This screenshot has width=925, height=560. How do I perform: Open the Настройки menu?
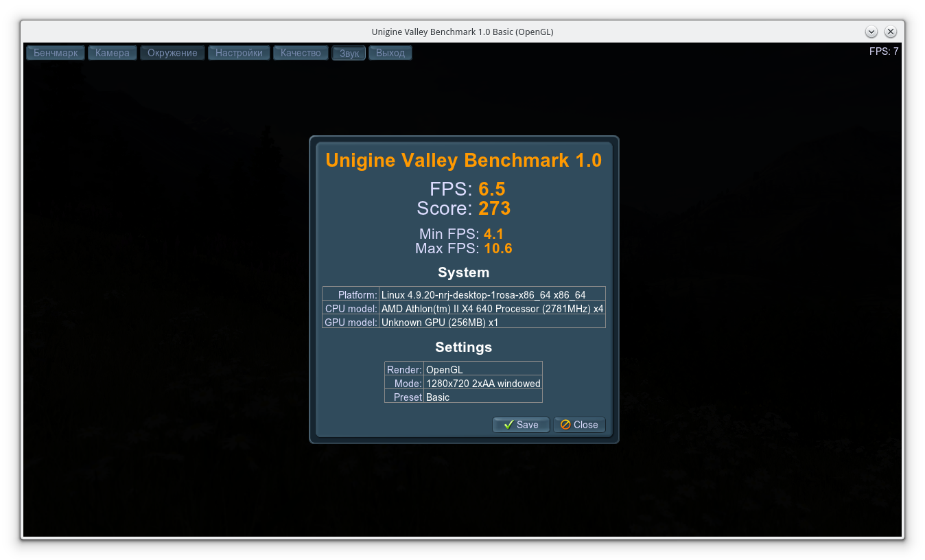tap(239, 53)
